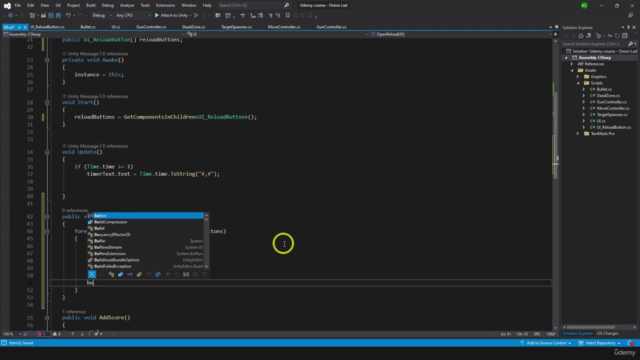Click the up arrow previous issue icon
This screenshot has width=640, height=360.
(73, 334)
